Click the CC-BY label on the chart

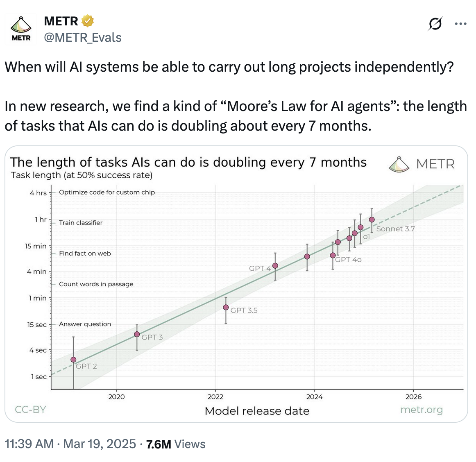click(x=30, y=410)
